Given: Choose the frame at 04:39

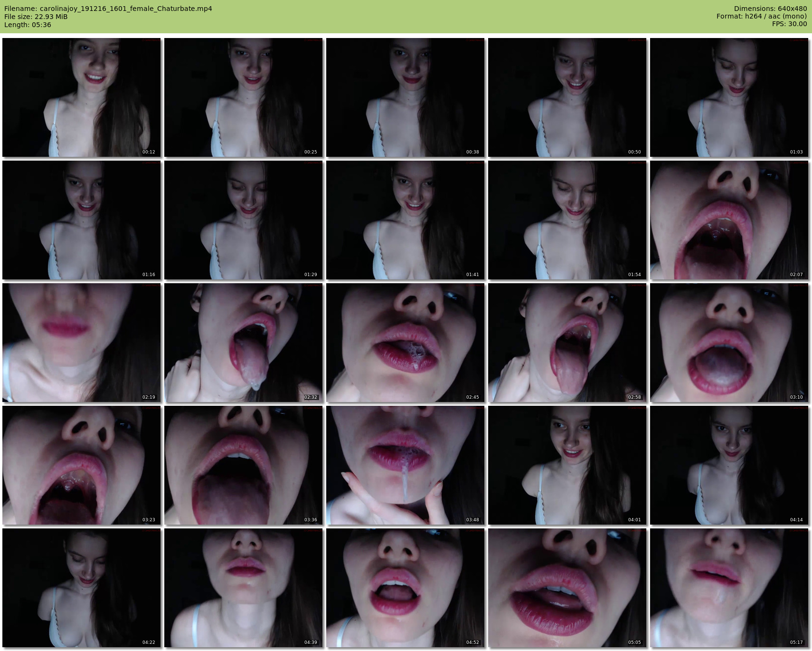Looking at the screenshot, I should pos(243,588).
